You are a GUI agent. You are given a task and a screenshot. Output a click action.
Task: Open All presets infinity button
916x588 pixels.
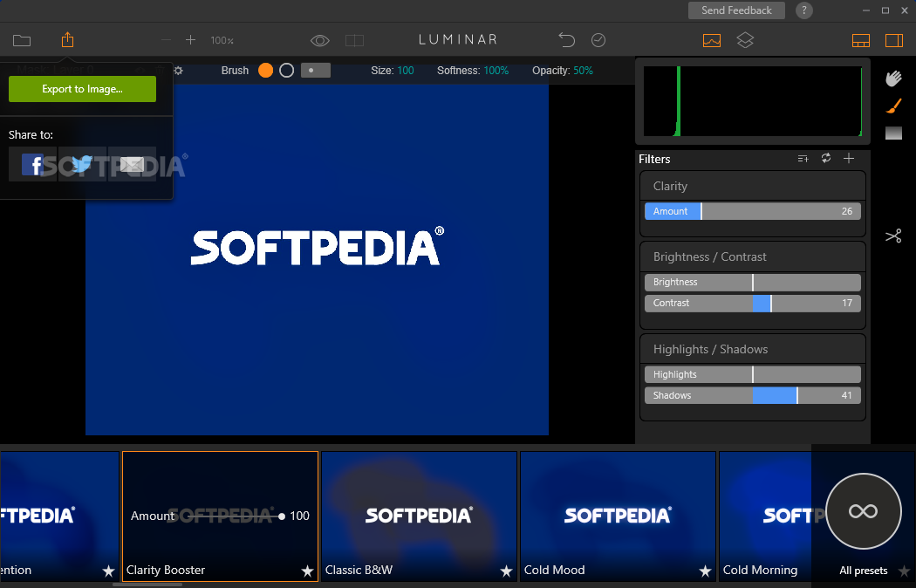point(864,511)
